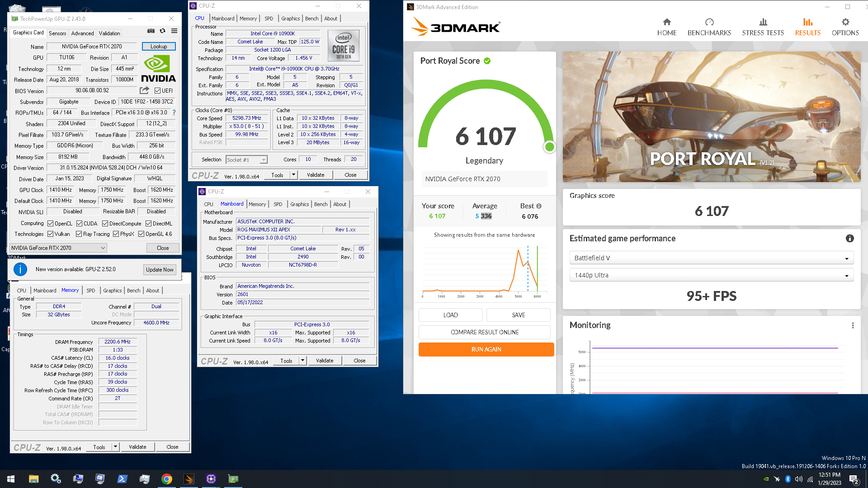The width and height of the screenshot is (868, 488).
Task: Click the LOAD button in 3DMark
Action: [x=451, y=315]
